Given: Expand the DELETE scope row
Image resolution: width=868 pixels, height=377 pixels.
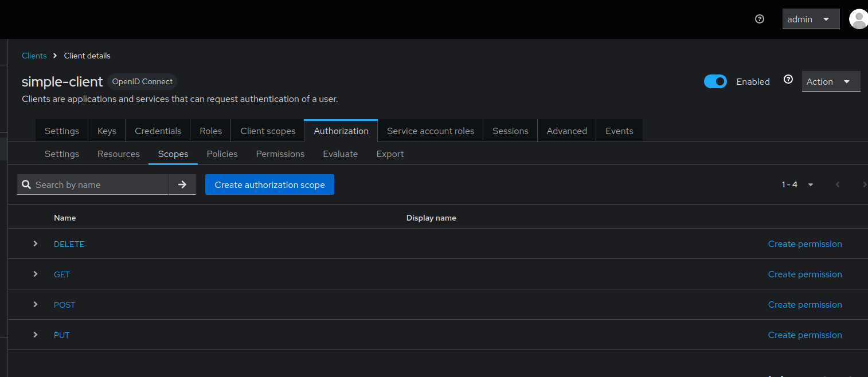Looking at the screenshot, I should point(35,244).
